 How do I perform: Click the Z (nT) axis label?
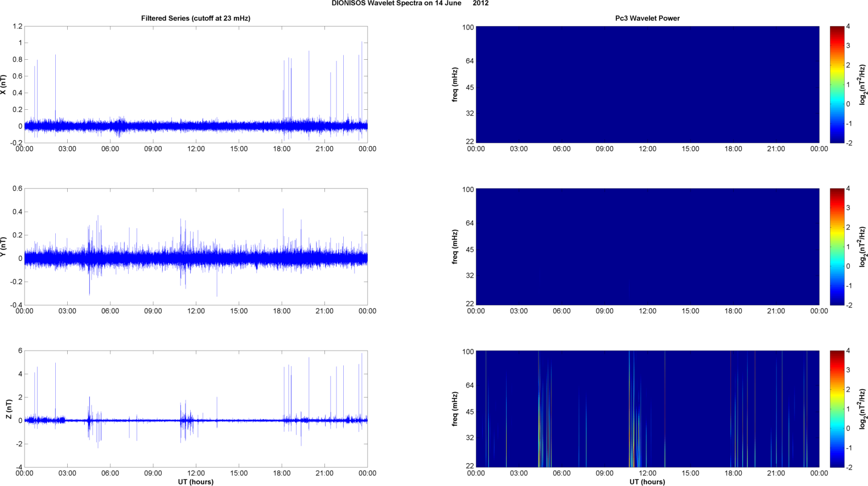9,409
